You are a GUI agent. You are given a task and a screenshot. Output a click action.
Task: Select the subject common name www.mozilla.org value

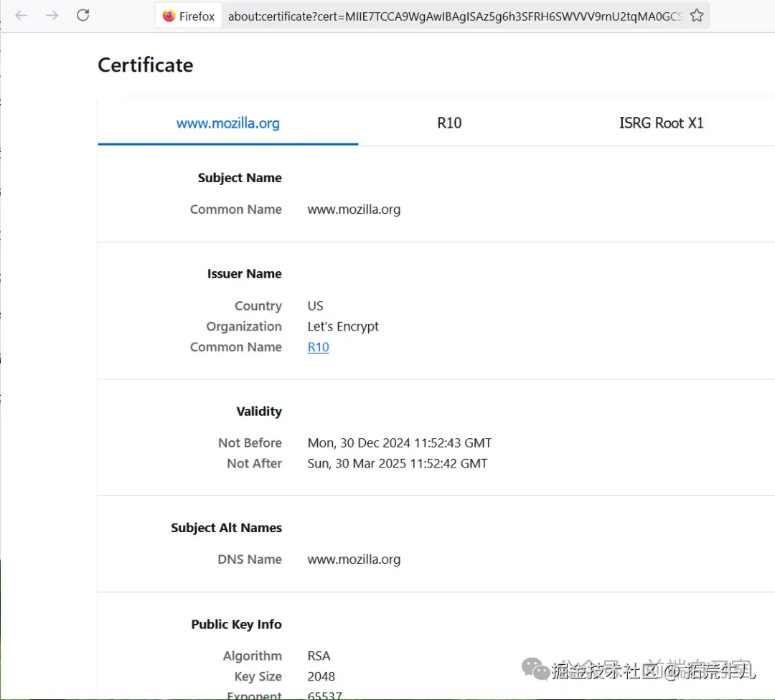[x=354, y=209]
